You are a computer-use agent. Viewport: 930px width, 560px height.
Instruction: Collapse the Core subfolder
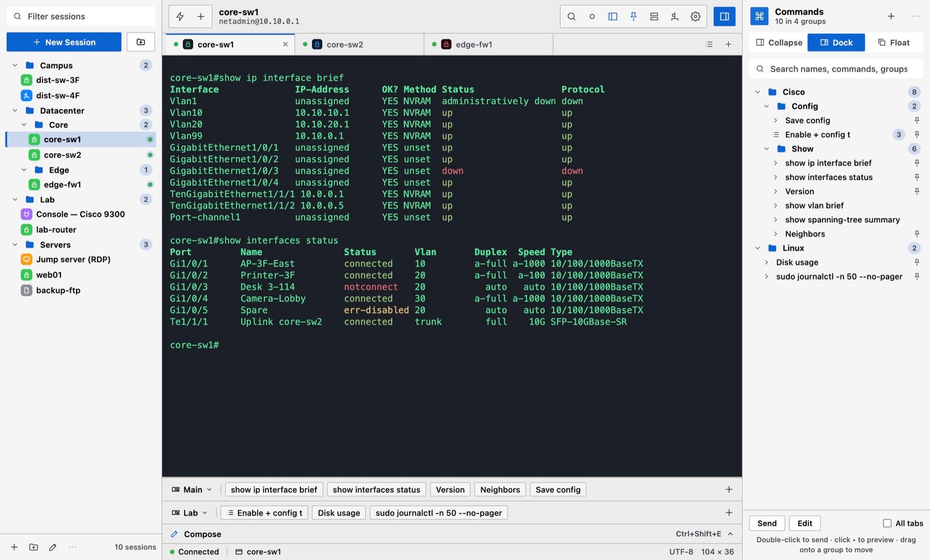[x=24, y=124]
